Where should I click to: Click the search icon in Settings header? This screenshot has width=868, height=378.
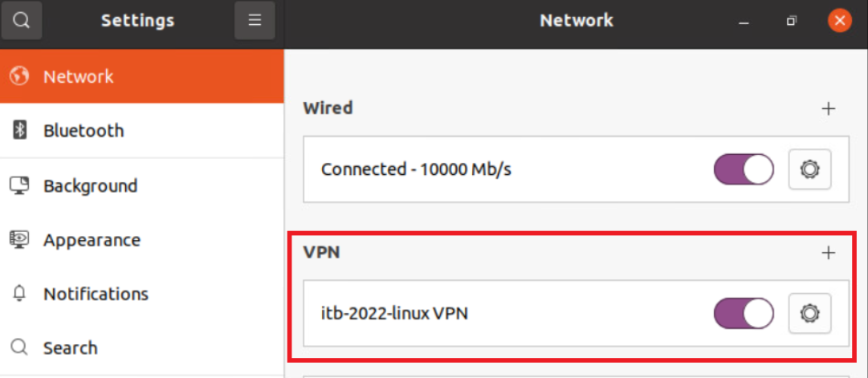coord(21,21)
